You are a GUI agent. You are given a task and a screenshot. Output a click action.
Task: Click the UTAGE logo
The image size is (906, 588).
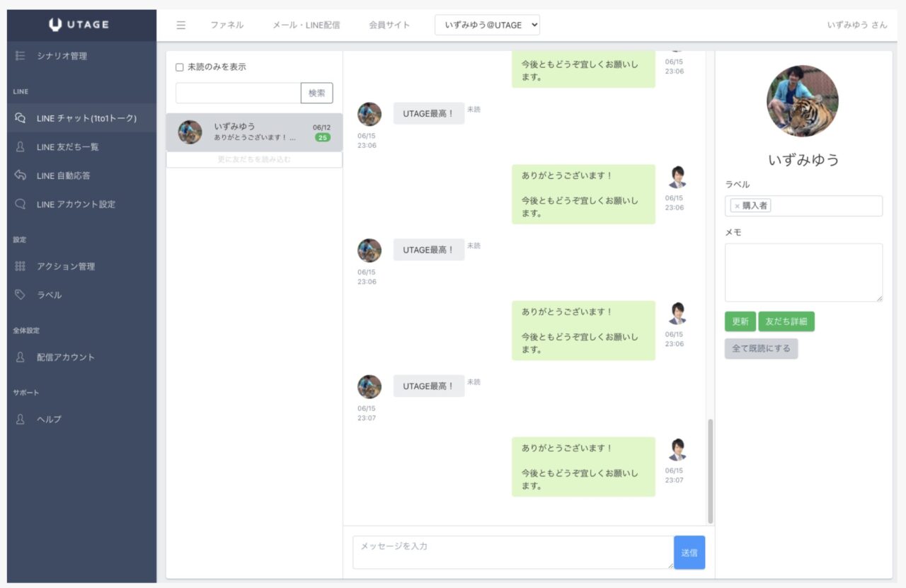[79, 25]
